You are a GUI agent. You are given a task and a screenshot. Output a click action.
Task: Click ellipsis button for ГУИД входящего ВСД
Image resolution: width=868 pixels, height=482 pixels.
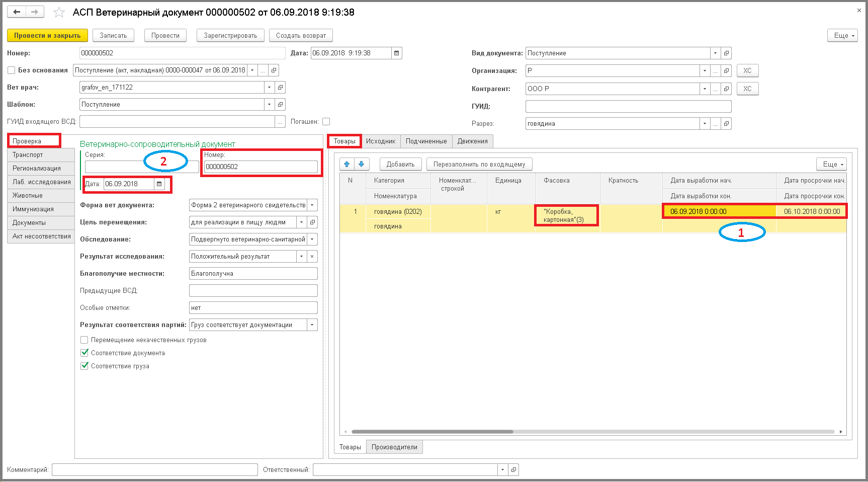point(280,122)
